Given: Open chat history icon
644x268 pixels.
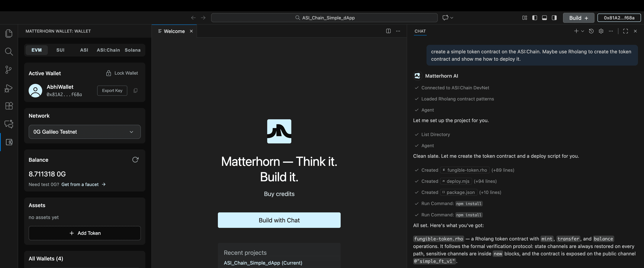Looking at the screenshot, I should pos(591,31).
